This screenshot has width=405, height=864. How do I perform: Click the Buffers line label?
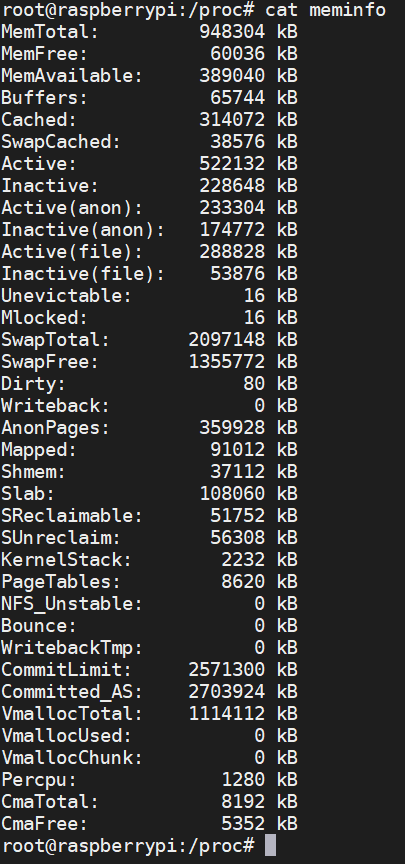44,98
